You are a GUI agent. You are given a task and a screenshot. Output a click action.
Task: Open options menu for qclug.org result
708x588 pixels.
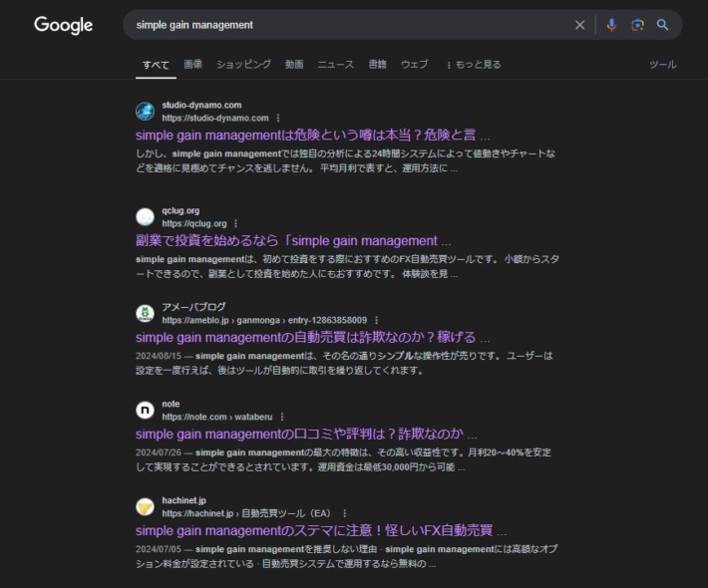coord(235,223)
